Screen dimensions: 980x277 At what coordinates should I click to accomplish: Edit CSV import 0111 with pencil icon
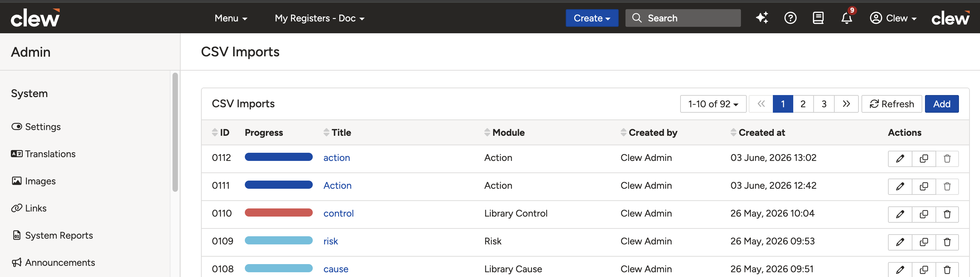point(900,186)
